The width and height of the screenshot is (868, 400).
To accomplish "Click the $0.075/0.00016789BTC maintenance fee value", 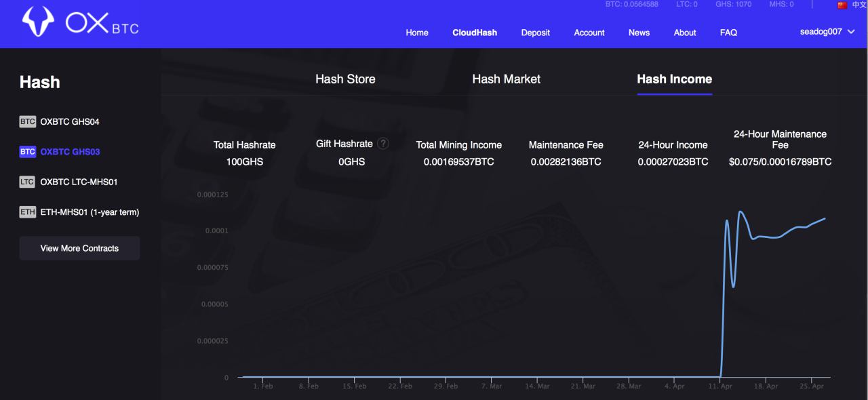I will [781, 162].
